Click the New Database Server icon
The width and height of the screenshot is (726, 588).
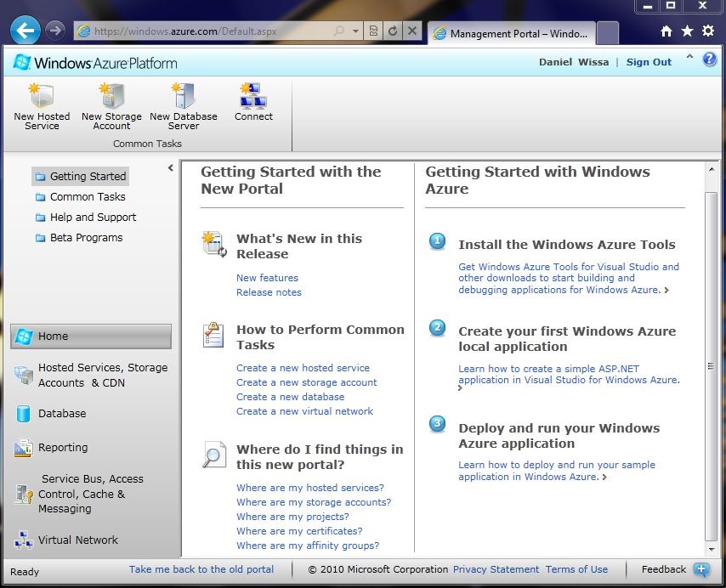point(184,96)
